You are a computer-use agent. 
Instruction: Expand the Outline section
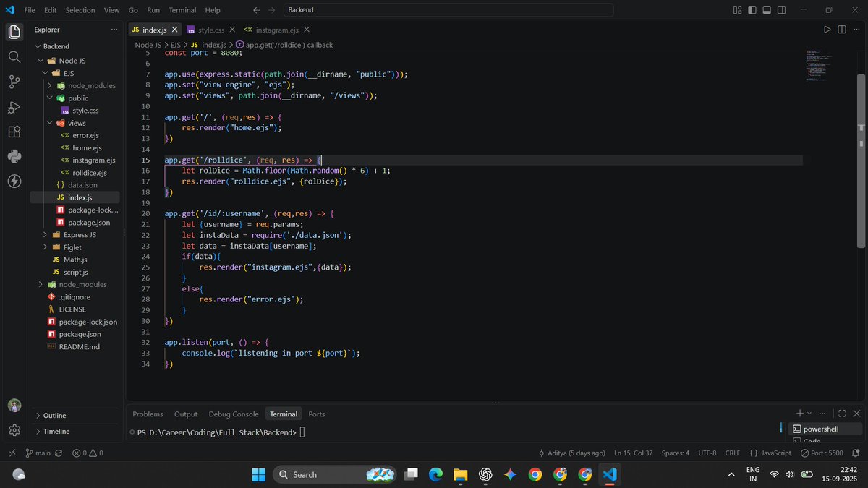76,415
